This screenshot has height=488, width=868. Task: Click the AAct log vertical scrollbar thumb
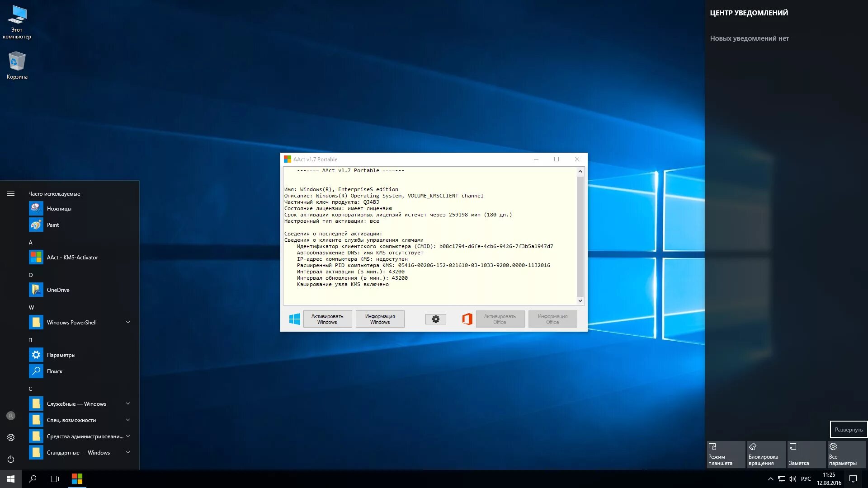click(x=580, y=236)
